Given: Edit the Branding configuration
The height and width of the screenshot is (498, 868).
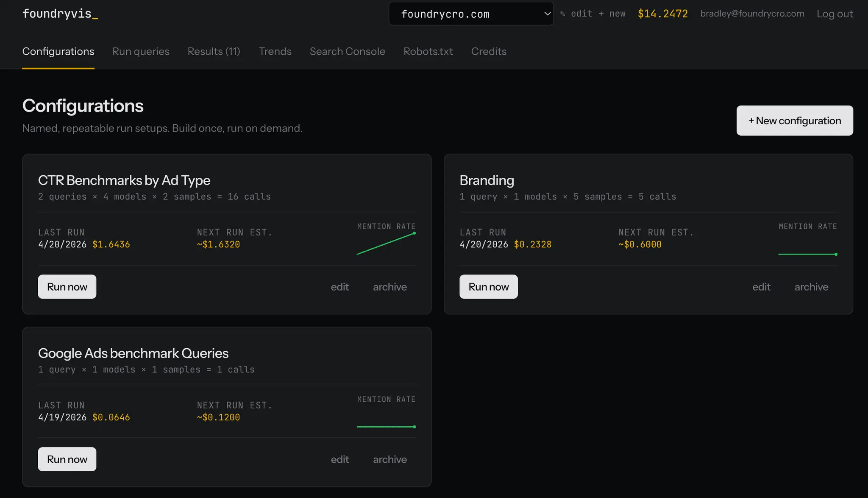Looking at the screenshot, I should point(762,287).
